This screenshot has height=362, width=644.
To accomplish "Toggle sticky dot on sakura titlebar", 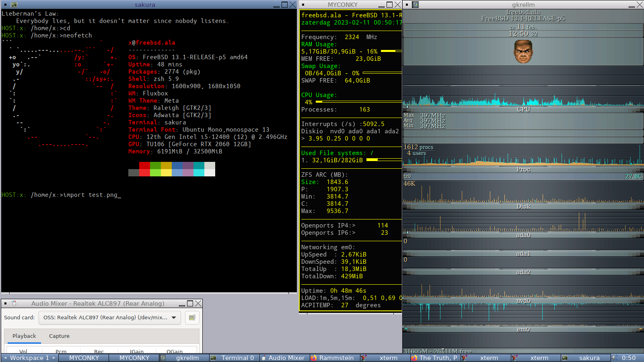I will [x=5, y=5].
